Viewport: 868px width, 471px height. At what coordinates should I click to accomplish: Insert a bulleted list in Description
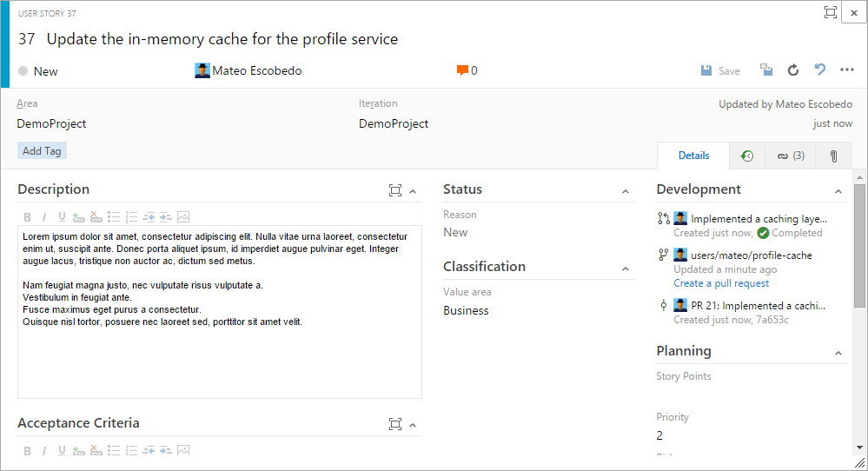click(x=114, y=217)
